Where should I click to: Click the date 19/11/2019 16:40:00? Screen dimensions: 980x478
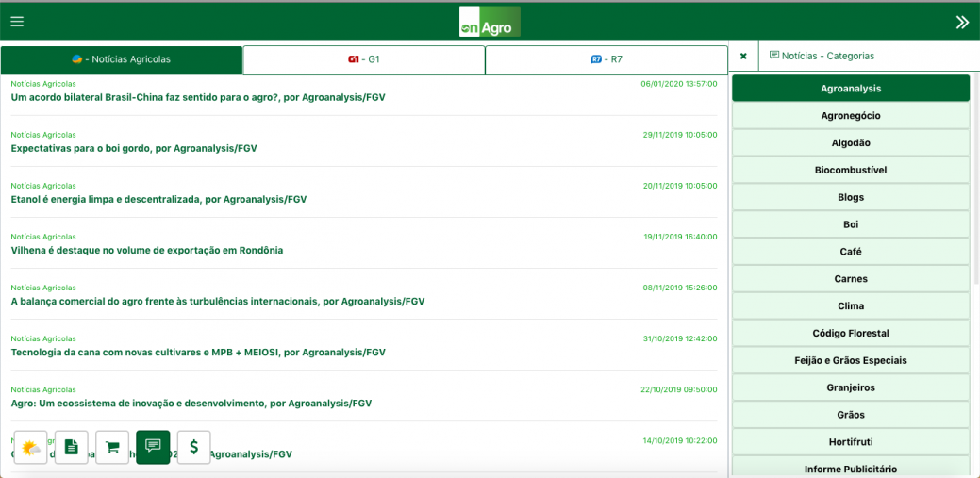pyautogui.click(x=680, y=237)
